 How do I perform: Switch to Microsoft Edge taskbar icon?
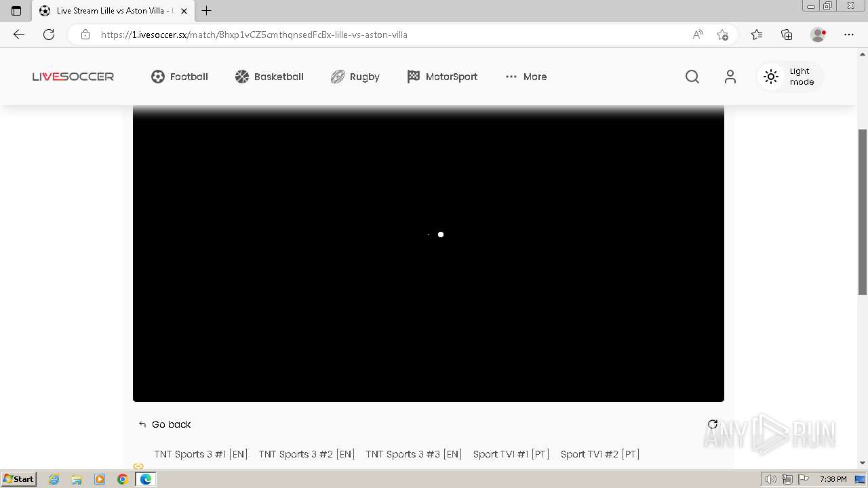[x=145, y=479]
